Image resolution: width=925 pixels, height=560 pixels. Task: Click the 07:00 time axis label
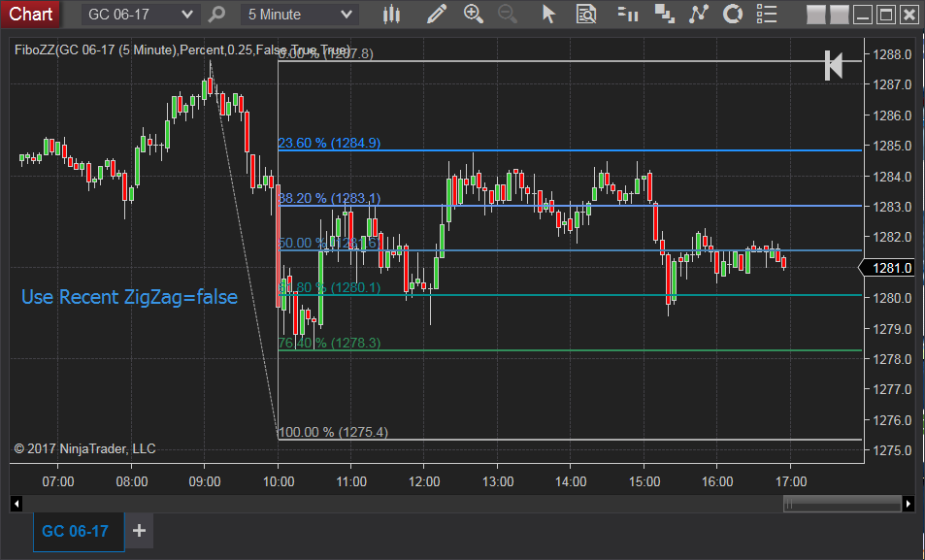(x=58, y=481)
